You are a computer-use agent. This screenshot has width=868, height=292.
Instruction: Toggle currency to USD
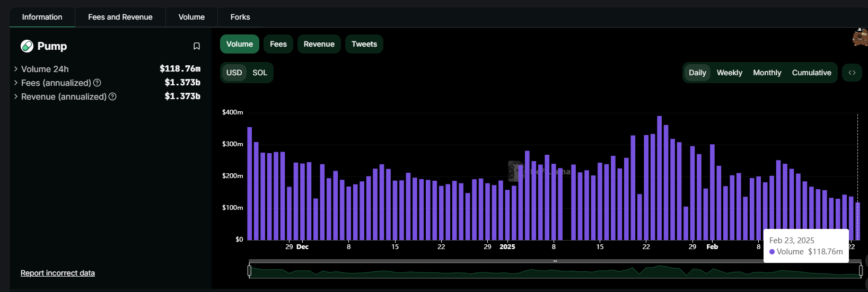234,73
